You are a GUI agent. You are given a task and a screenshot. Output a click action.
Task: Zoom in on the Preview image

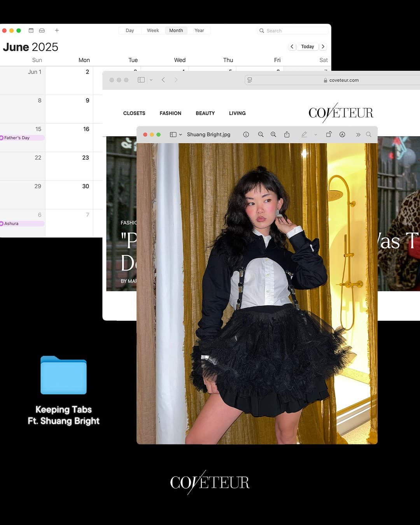[273, 135]
